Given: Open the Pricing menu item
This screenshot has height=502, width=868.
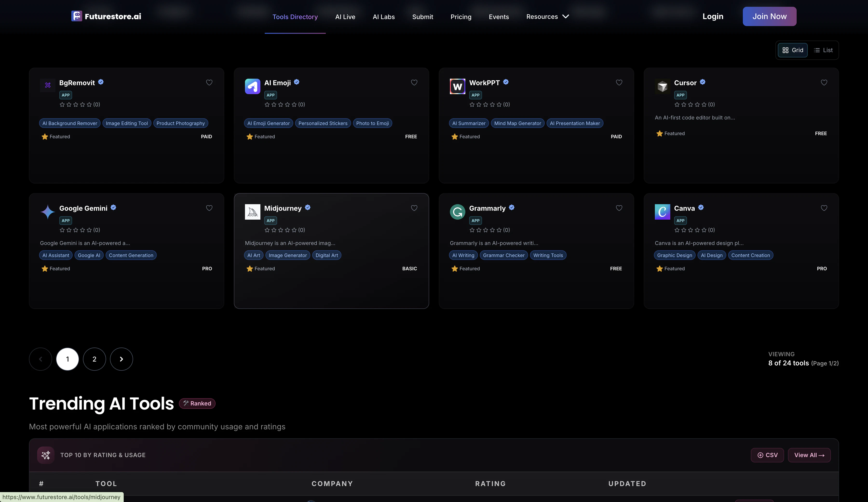Looking at the screenshot, I should (x=461, y=17).
